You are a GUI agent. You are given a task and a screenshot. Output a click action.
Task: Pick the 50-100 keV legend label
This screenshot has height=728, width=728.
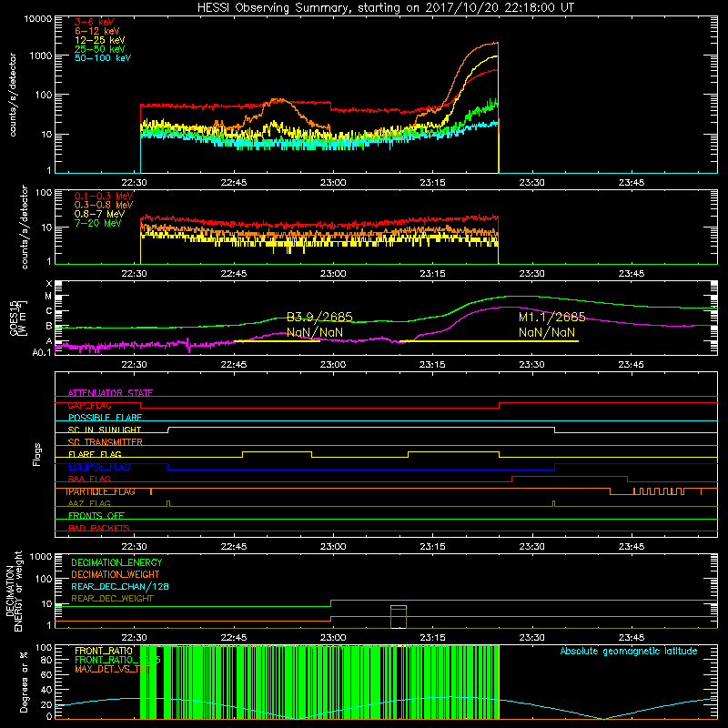[x=103, y=58]
